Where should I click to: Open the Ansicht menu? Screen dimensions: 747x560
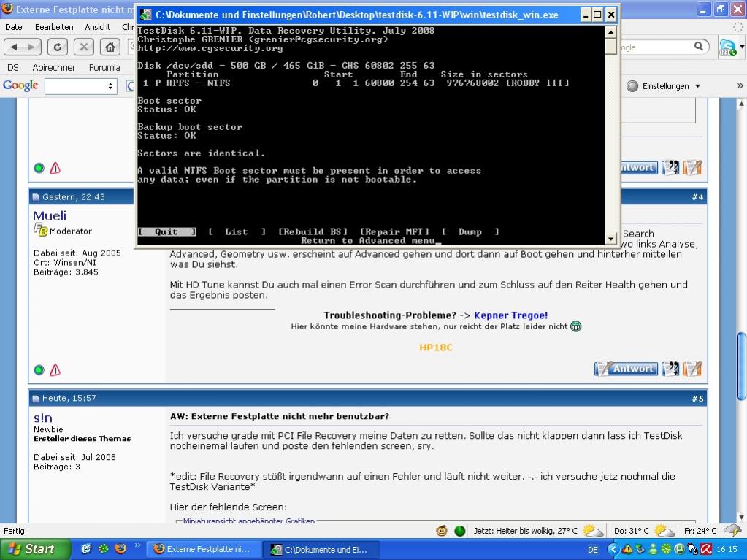[98, 27]
